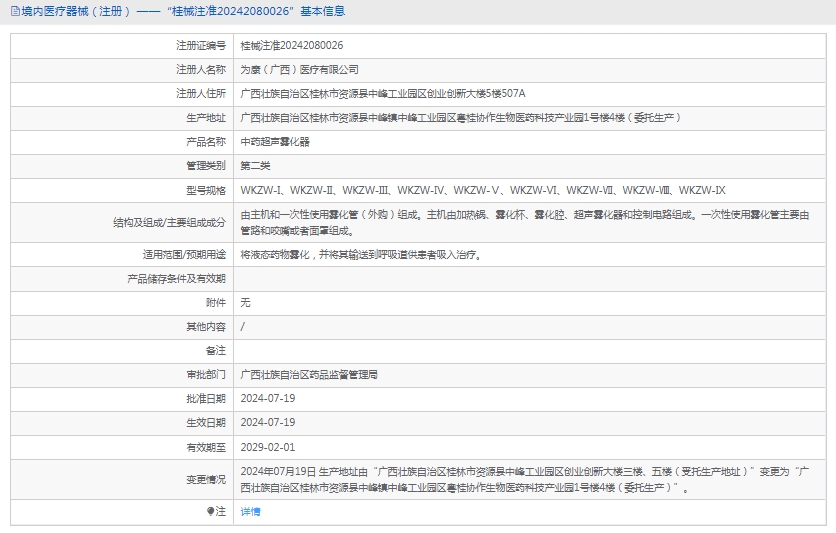The height and width of the screenshot is (533, 836).
Task: Click the 变更情况 change record text
Action: coord(525,479)
